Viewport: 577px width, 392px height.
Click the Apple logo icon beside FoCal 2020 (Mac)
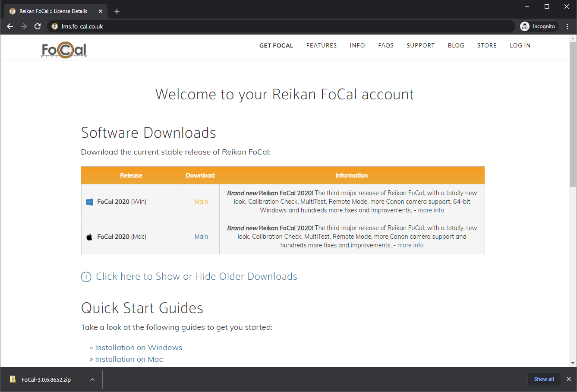(x=89, y=237)
